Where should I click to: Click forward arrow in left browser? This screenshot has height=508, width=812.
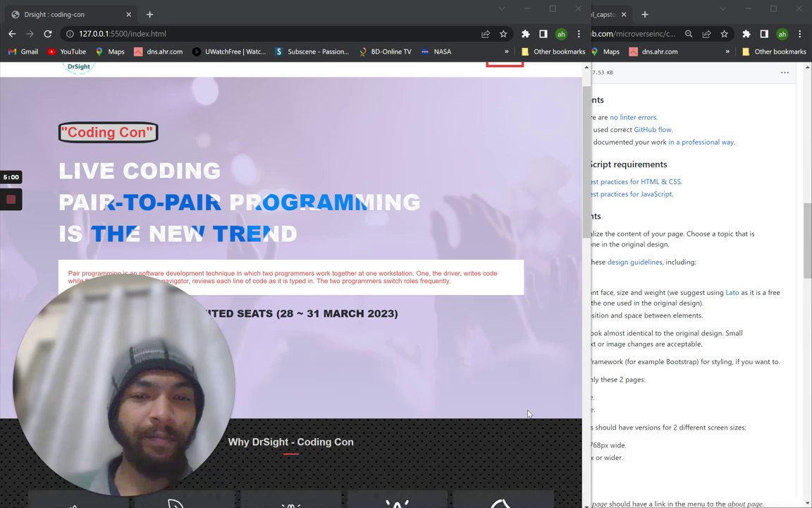[30, 34]
